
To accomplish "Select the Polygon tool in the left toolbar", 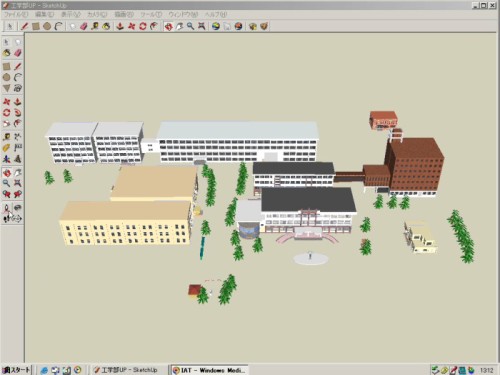I will pos(7,88).
